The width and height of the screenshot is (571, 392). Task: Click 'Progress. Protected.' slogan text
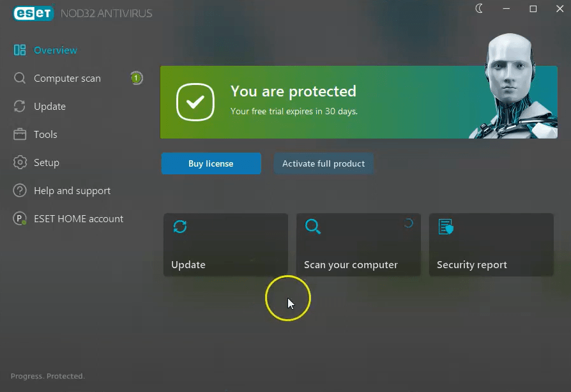coord(48,376)
